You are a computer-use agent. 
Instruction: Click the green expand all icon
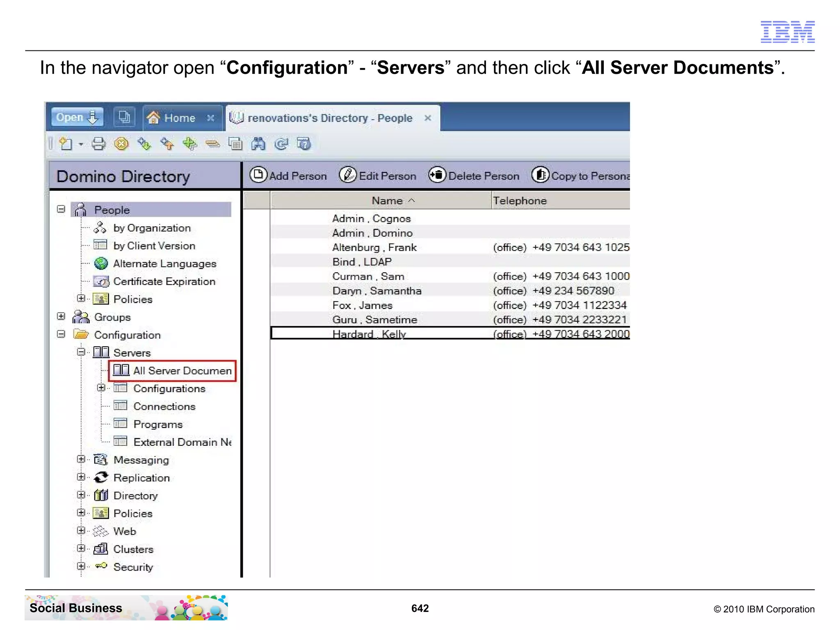click(190, 144)
